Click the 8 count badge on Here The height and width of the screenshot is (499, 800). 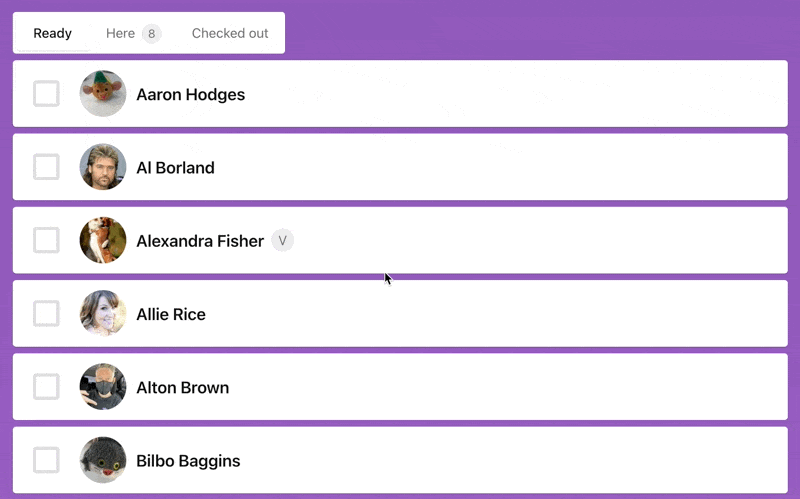[151, 33]
